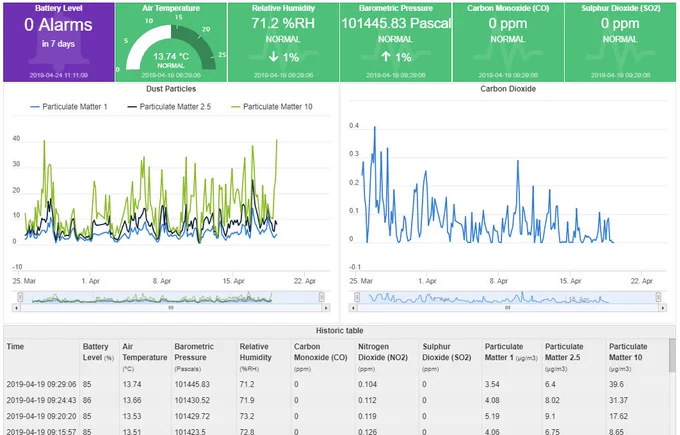Click battery value 86 in table
680x435 pixels.
[x=87, y=400]
